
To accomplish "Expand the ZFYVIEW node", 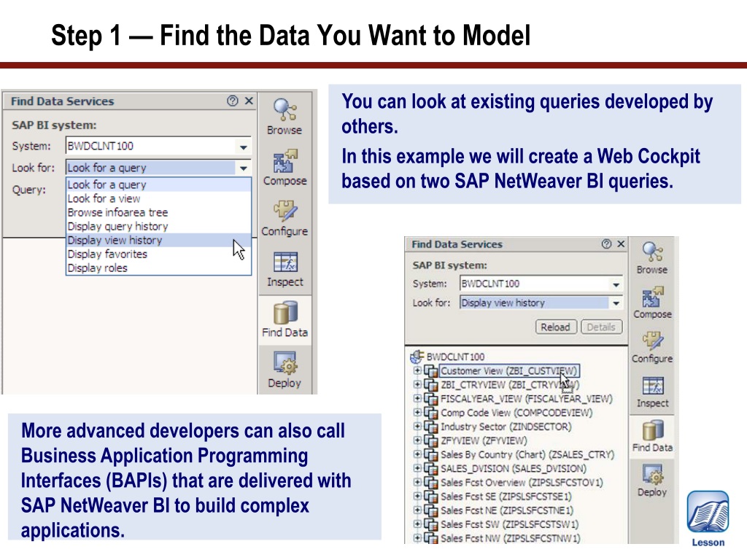I will [x=417, y=440].
